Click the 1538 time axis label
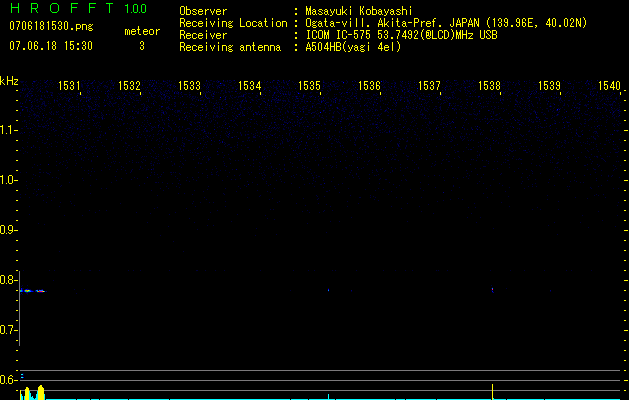The height and width of the screenshot is (400, 629). (x=489, y=86)
